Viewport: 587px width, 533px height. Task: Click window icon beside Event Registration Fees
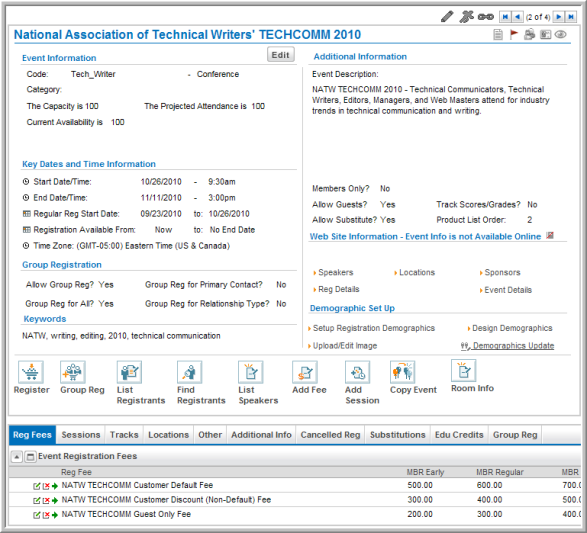click(30, 456)
